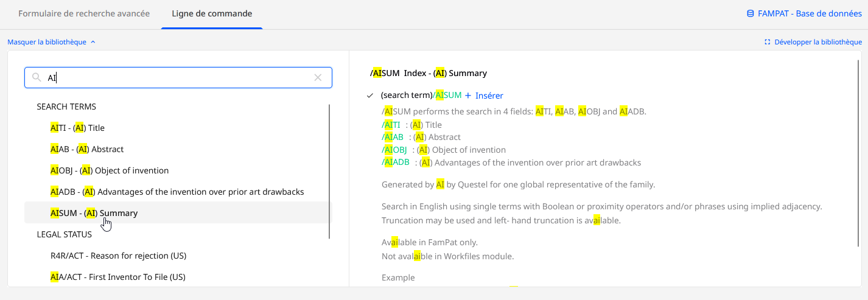Click the /AIOBJ link in description
Screen dimensions: 868x300
pos(394,150)
